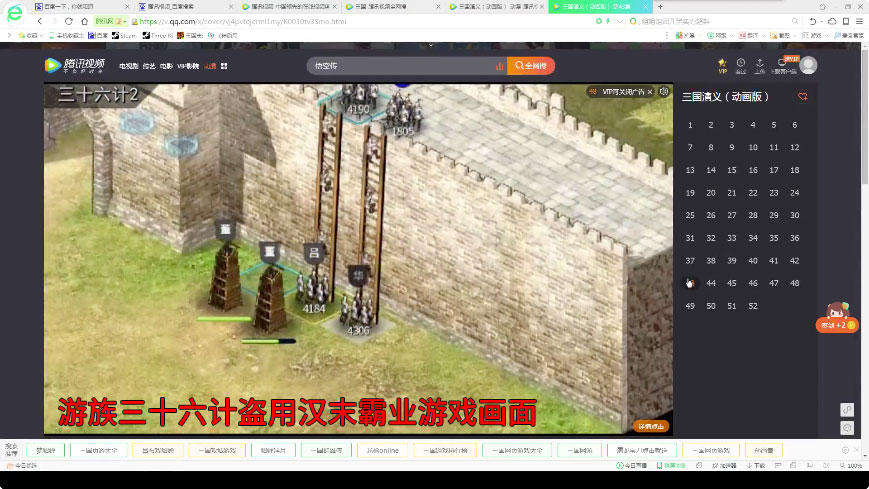Open 综艺 navigation item
The image size is (869, 489).
(149, 66)
